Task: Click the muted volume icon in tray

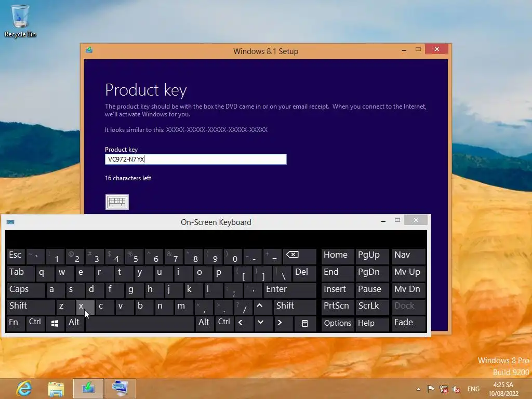Action: pyautogui.click(x=456, y=389)
